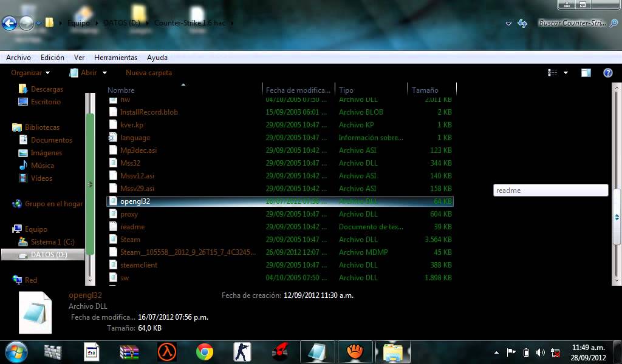The image size is (622, 364).
Task: Click the Explorer forward arrow button
Action: pos(26,24)
